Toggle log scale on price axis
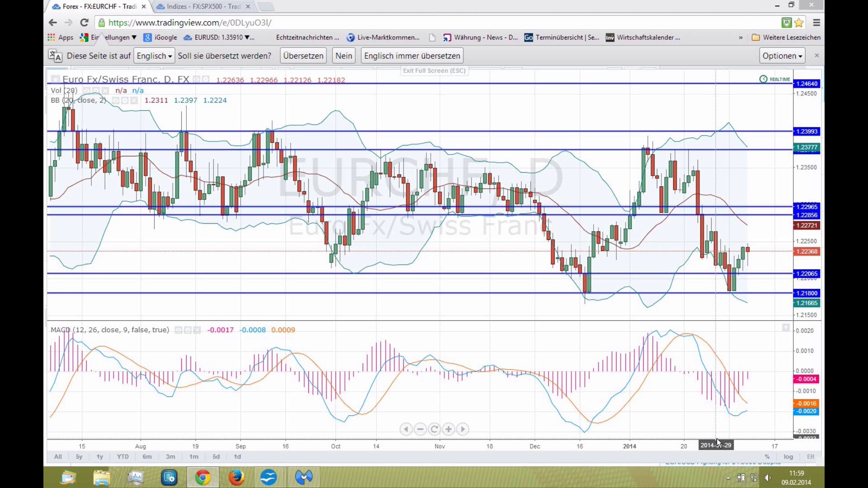The image size is (868, 488). 788,457
